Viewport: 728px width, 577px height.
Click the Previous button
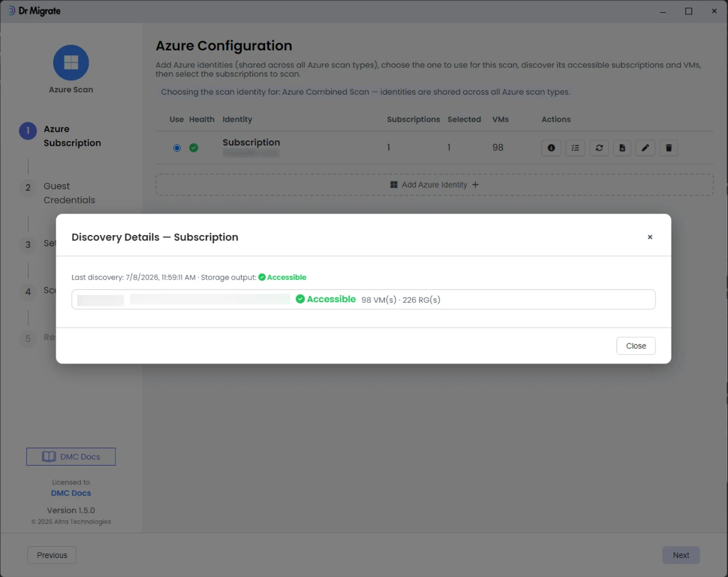[x=52, y=555]
